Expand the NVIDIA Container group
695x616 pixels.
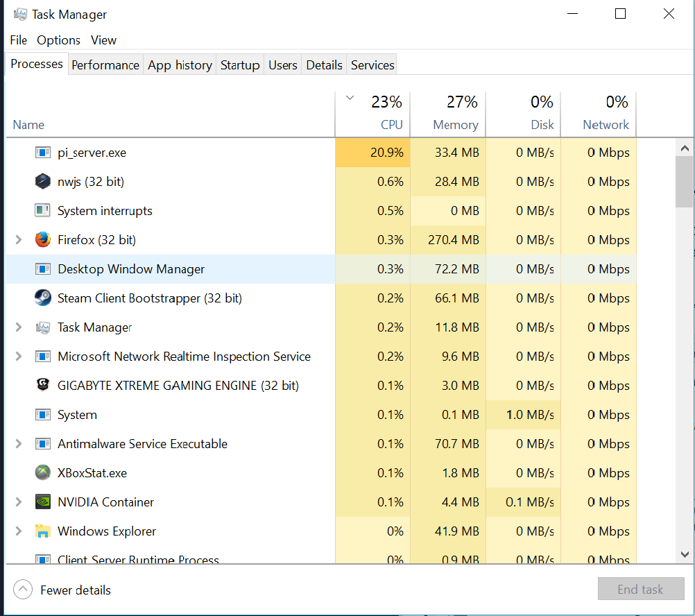pos(18,502)
